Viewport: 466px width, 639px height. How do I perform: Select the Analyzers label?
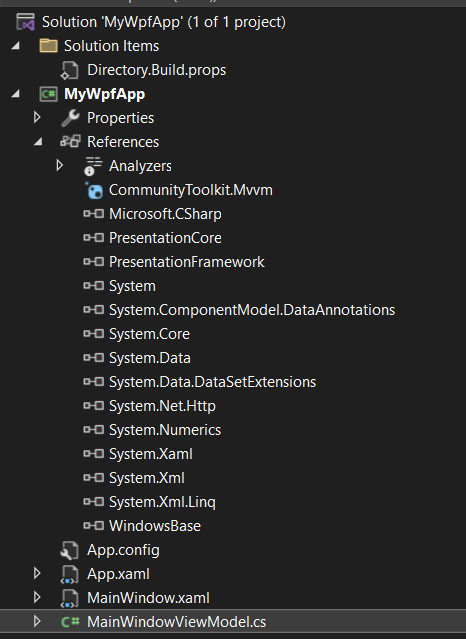(140, 166)
